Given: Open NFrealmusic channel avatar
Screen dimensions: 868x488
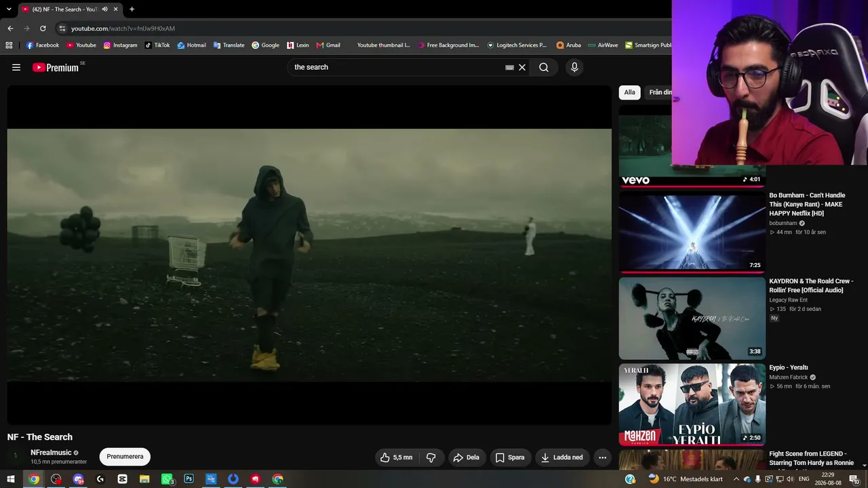Looking at the screenshot, I should point(16,456).
